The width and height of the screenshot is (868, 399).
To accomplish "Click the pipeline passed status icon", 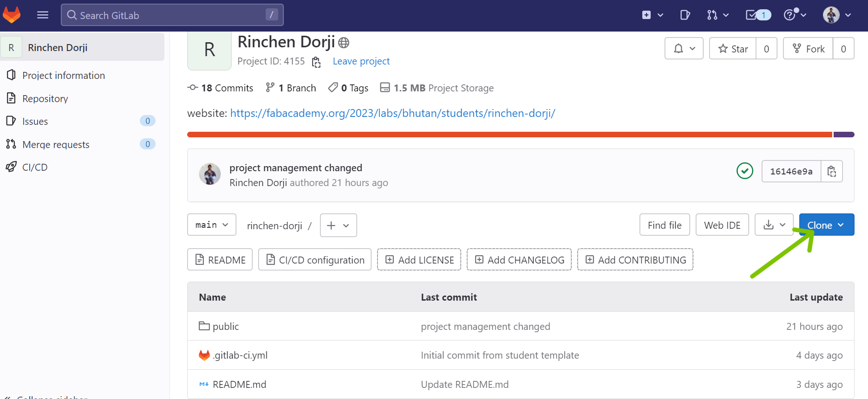I will click(x=744, y=171).
